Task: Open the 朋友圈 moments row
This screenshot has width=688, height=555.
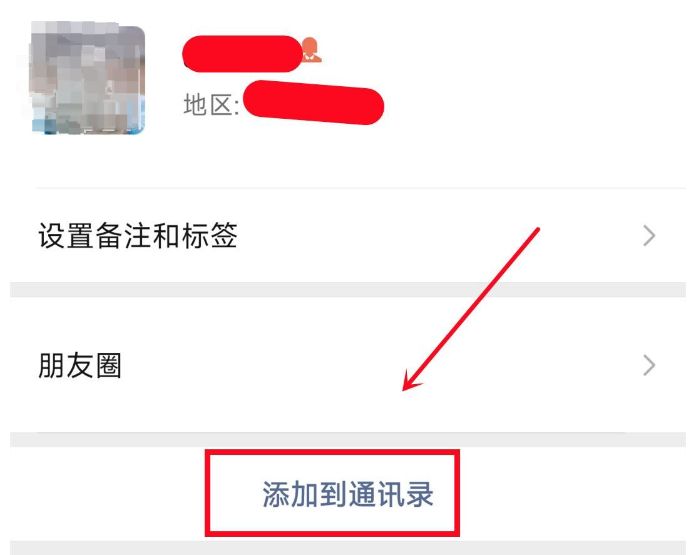Action: [348, 365]
